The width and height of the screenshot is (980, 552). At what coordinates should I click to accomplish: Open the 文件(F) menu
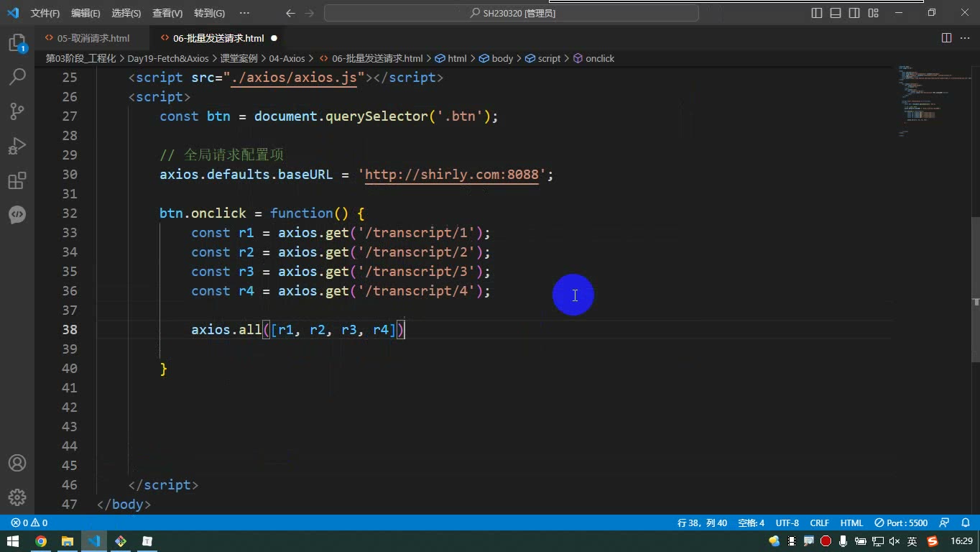click(x=45, y=13)
